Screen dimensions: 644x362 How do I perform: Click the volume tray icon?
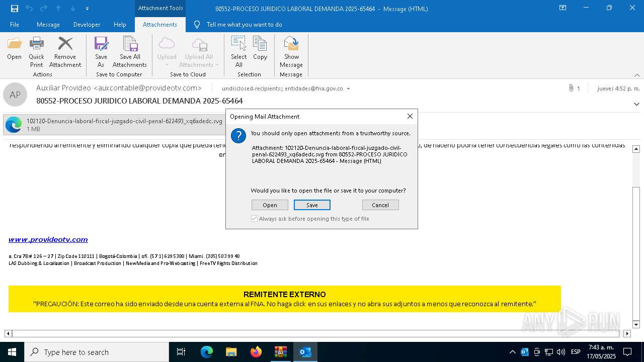(x=561, y=352)
